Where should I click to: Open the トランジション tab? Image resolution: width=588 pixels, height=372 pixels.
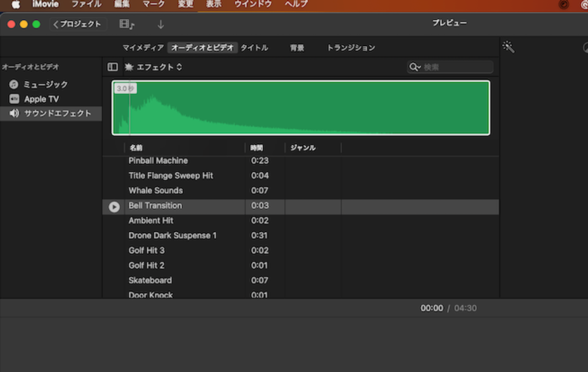click(351, 47)
